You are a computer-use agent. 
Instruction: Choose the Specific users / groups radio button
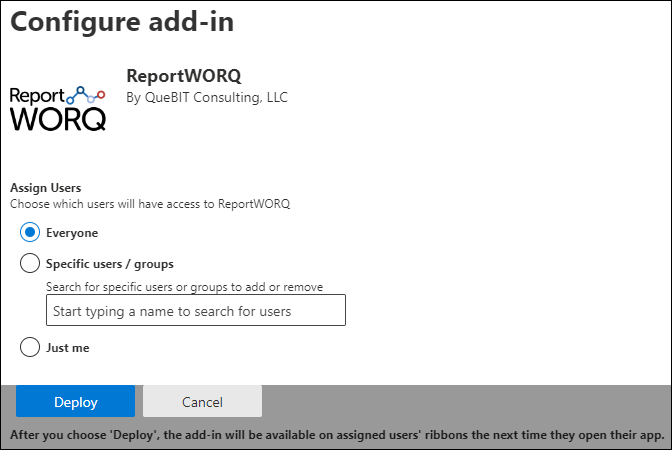(30, 264)
